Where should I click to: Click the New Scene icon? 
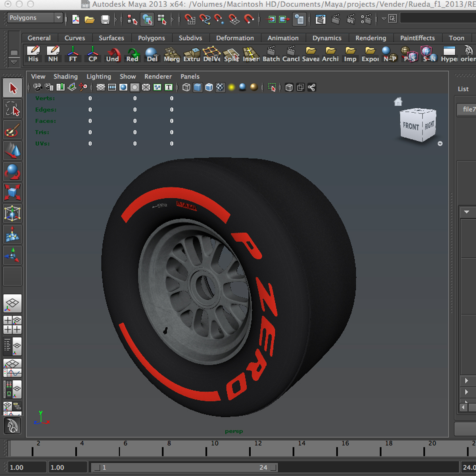pos(75,19)
